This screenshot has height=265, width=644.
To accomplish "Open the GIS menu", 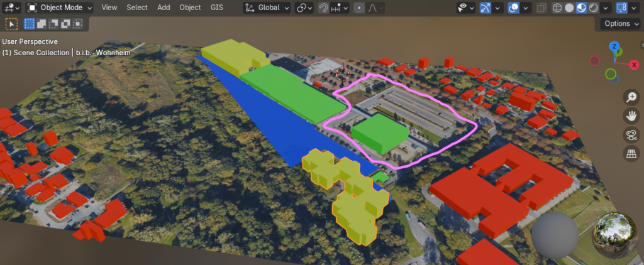I will (216, 8).
